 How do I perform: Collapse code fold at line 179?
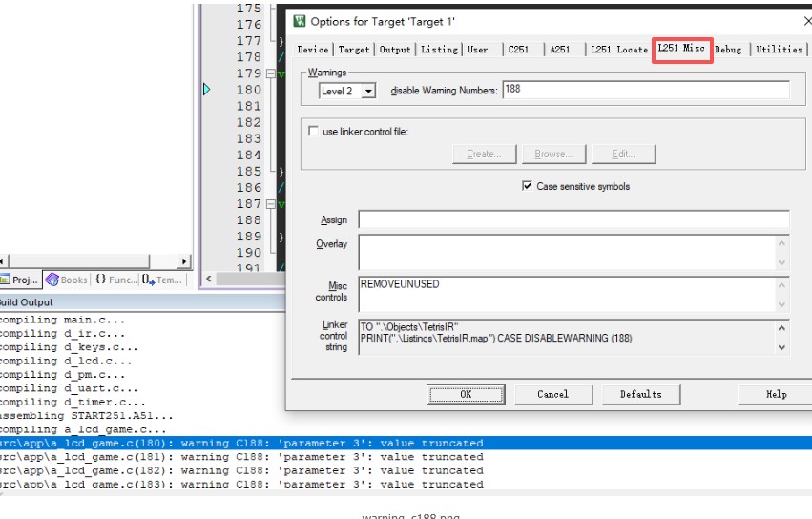point(270,73)
